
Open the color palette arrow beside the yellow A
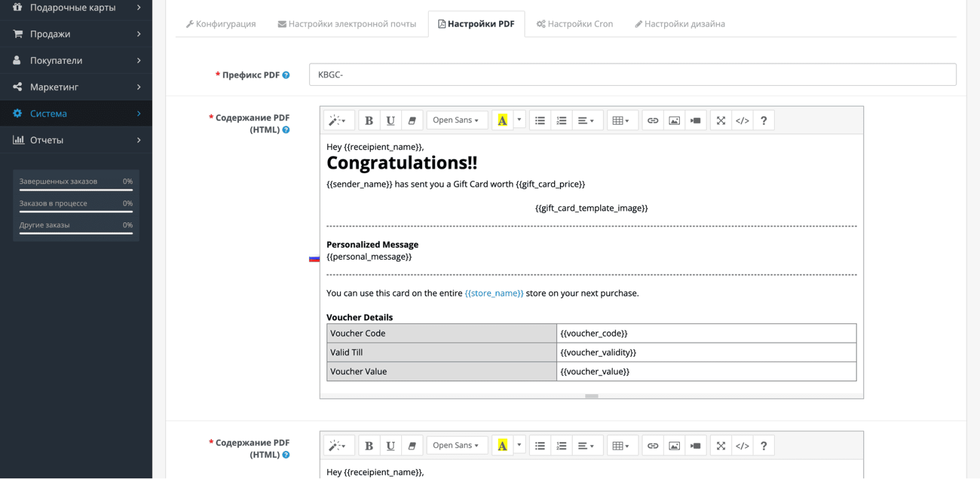click(519, 121)
